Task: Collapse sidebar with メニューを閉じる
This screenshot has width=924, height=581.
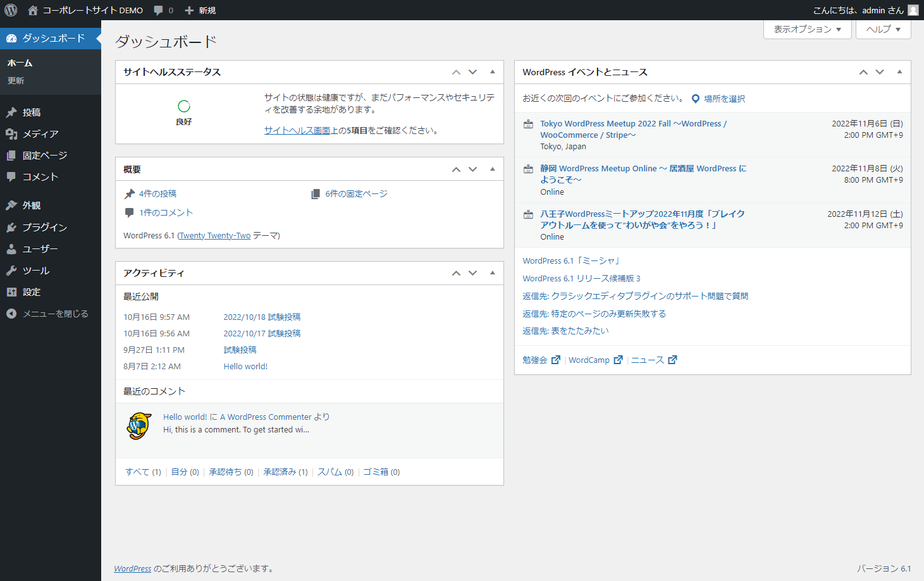Action: coord(54,314)
